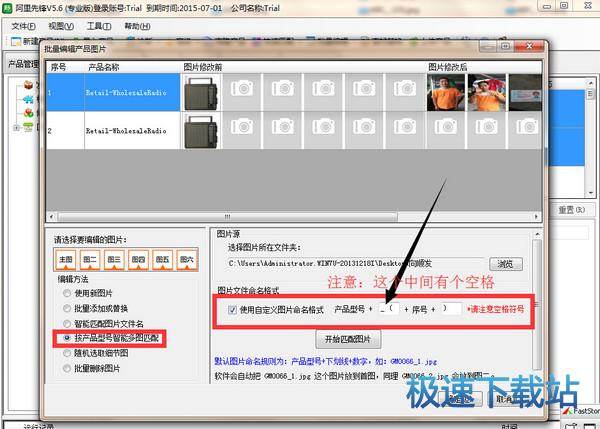Click the table scrollbar right arrow
Image resolution: width=600 pixels, height=429 pixels.
click(536, 217)
